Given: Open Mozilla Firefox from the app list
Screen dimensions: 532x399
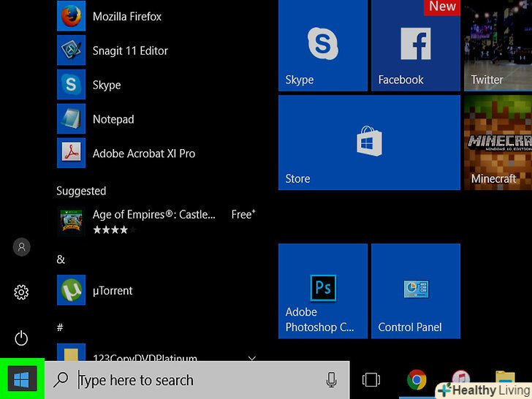Looking at the screenshot, I should 126,16.
